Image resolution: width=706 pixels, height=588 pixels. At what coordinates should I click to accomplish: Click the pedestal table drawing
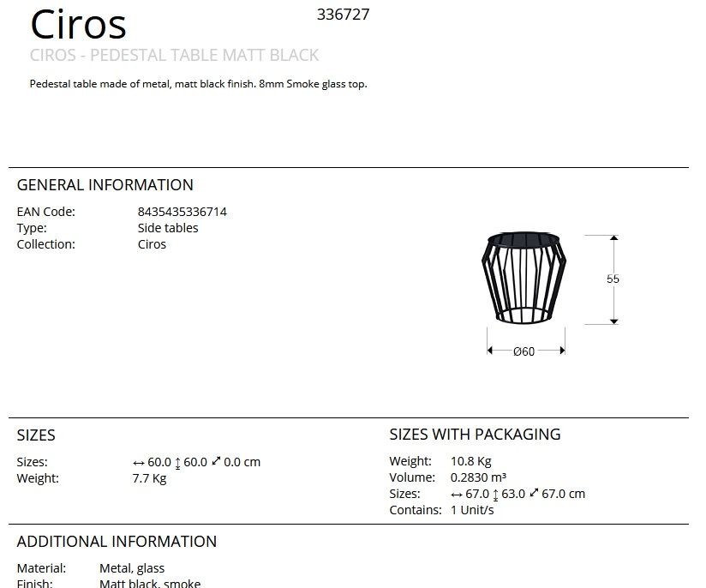tap(524, 278)
